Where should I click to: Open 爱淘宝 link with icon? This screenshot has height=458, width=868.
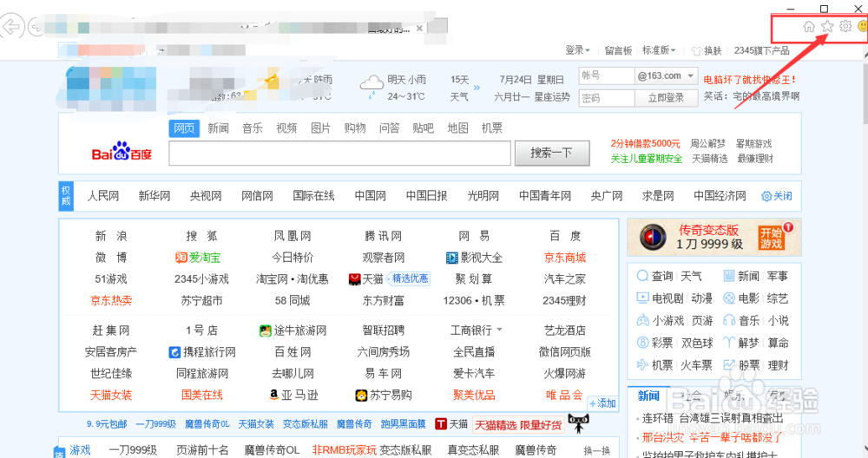click(x=198, y=258)
